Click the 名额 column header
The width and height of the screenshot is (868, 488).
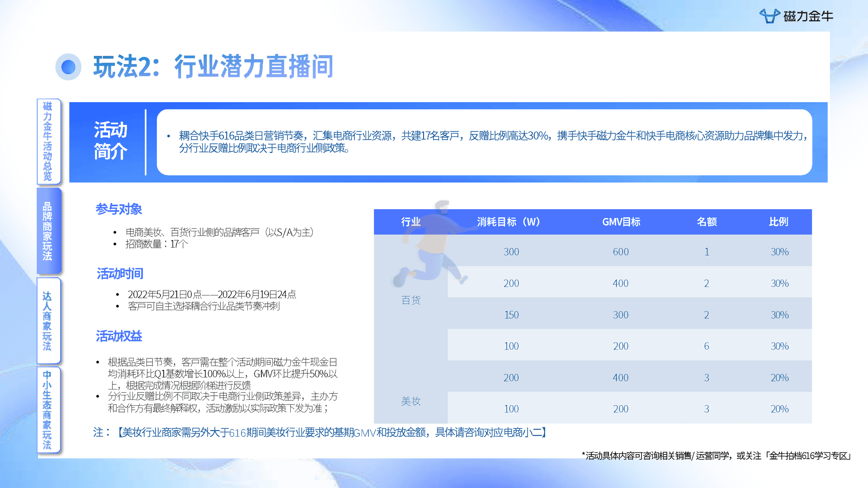coord(707,222)
